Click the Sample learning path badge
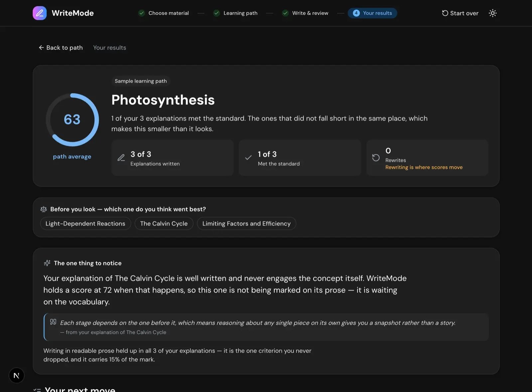This screenshot has width=532, height=392. (141, 81)
